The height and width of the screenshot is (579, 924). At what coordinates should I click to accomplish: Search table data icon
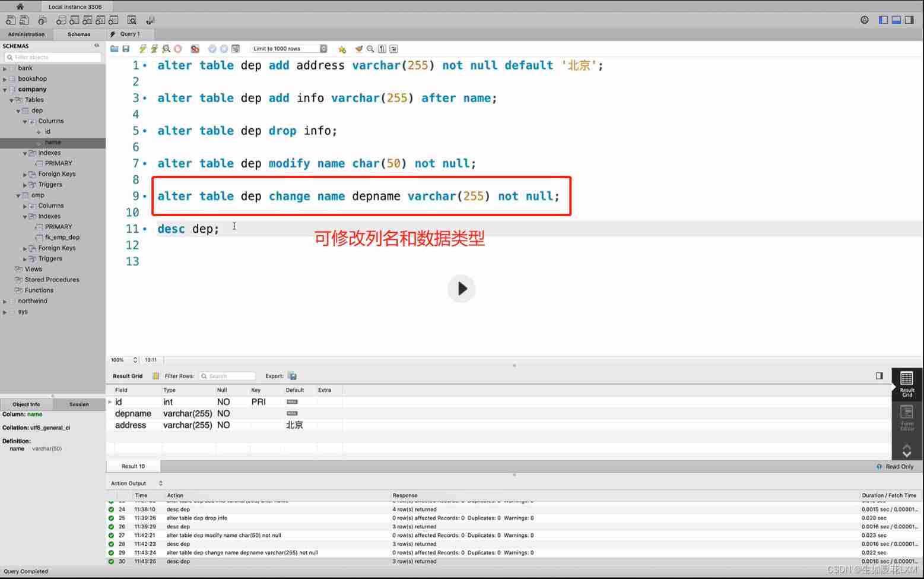(x=132, y=20)
